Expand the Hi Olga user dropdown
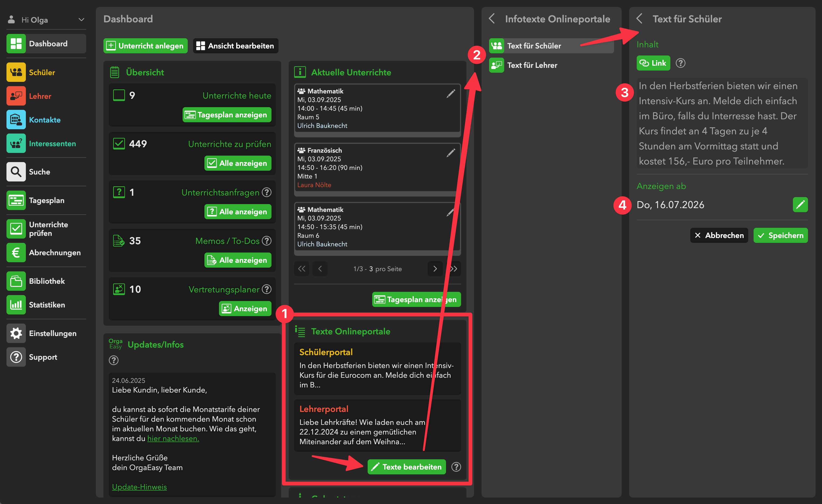 click(x=81, y=20)
